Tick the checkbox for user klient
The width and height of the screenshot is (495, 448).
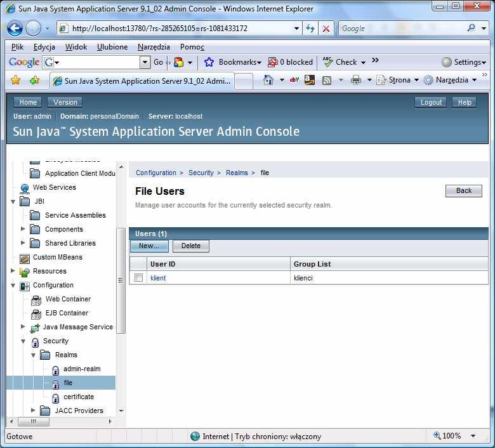click(x=138, y=277)
